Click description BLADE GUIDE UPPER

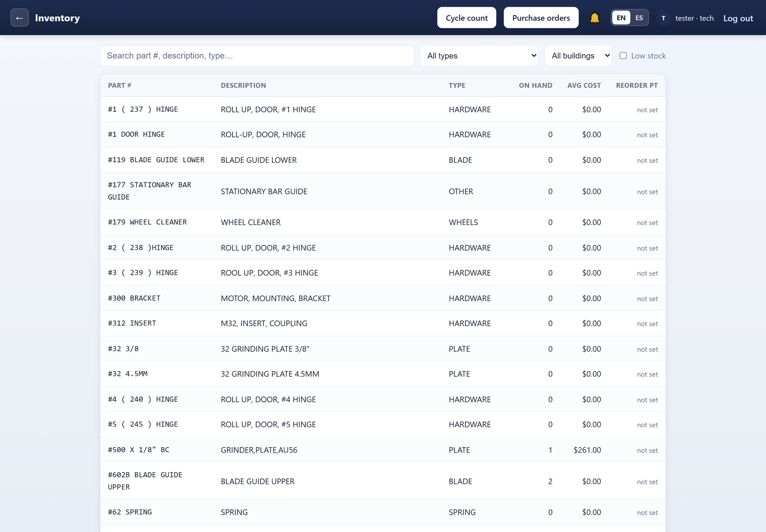click(x=258, y=481)
